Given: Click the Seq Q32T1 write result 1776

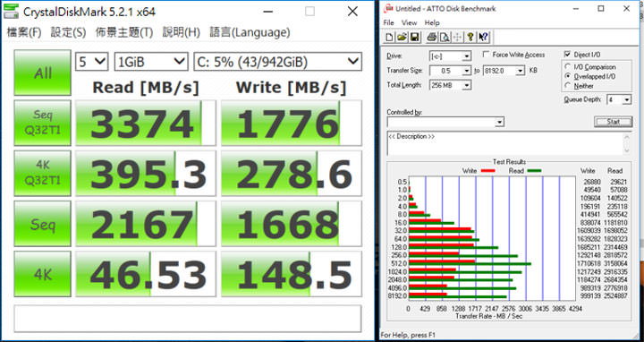Looking at the screenshot, I should 292,123.
